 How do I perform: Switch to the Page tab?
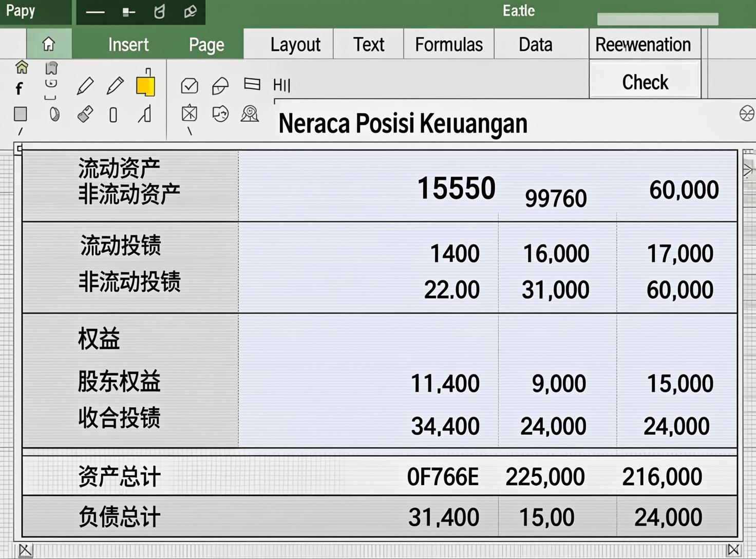206,45
